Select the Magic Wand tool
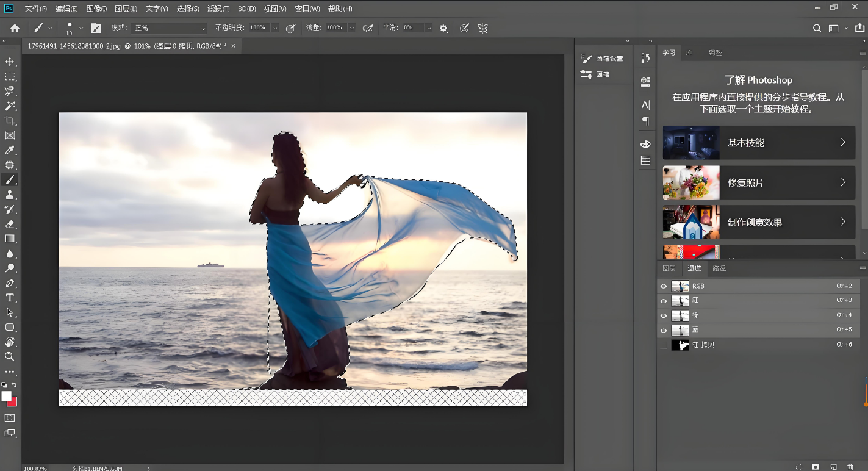 pyautogui.click(x=10, y=106)
